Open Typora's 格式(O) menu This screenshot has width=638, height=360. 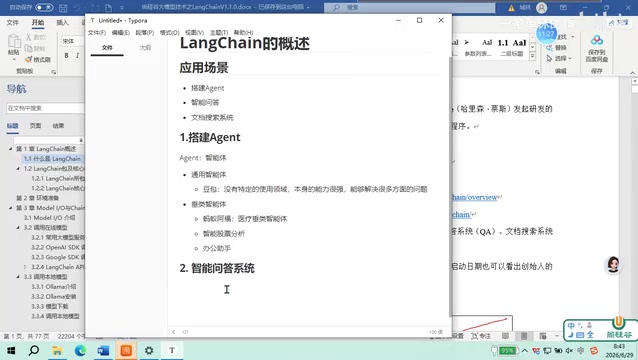(x=170, y=33)
